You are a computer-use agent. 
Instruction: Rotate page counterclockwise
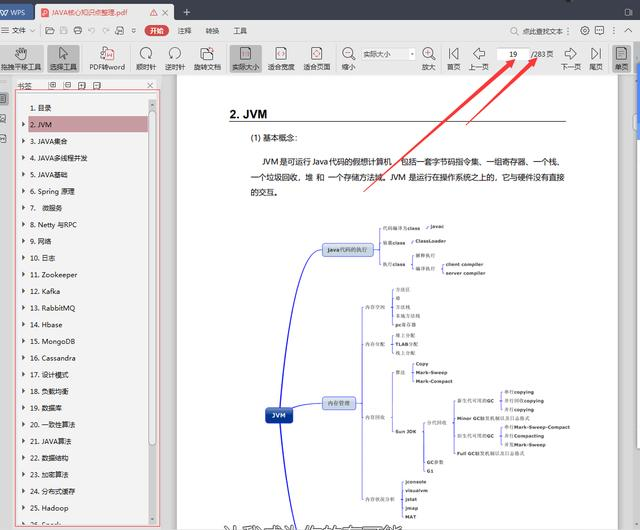175,58
